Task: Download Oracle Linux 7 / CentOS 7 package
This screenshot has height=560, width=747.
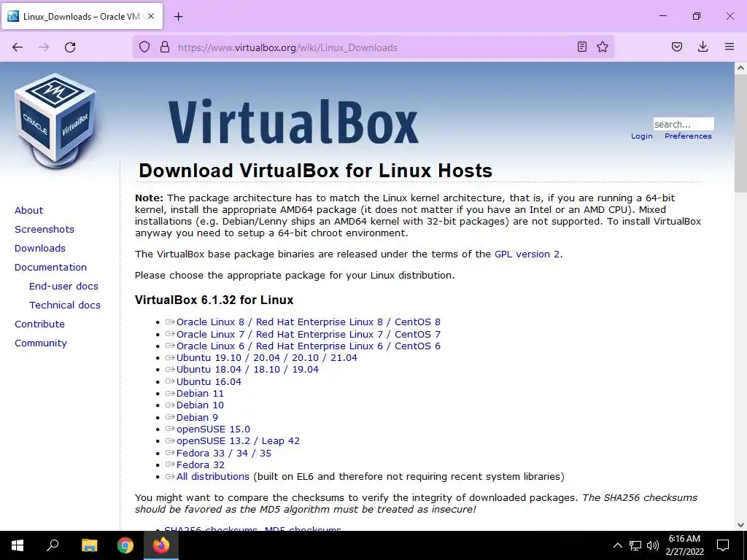Action: click(x=309, y=334)
